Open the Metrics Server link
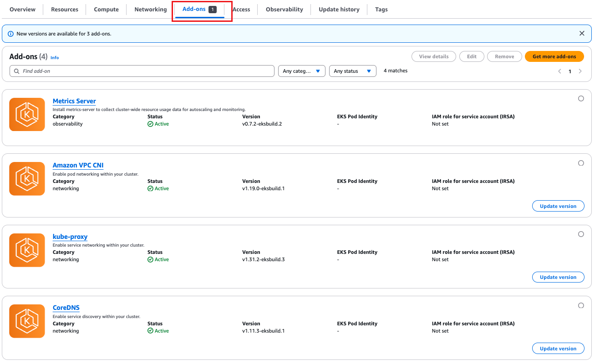This screenshot has height=364, width=610. coord(74,101)
